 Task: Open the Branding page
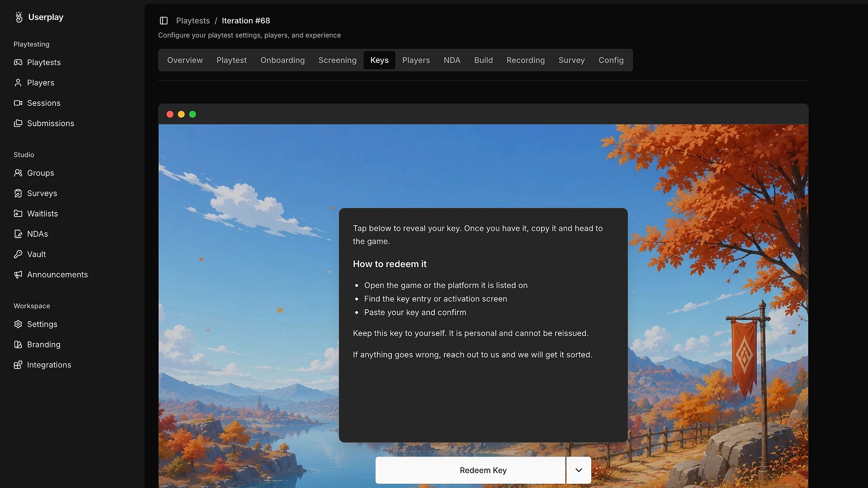click(x=44, y=344)
